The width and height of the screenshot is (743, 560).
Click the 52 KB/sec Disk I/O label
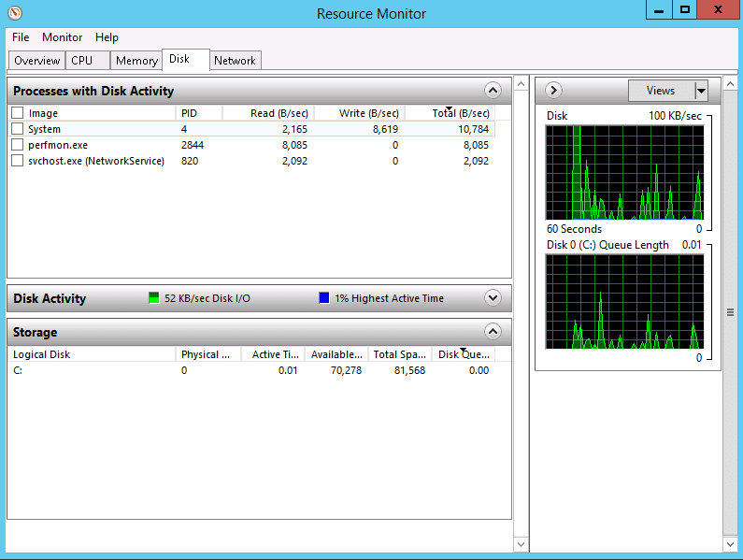coord(207,298)
